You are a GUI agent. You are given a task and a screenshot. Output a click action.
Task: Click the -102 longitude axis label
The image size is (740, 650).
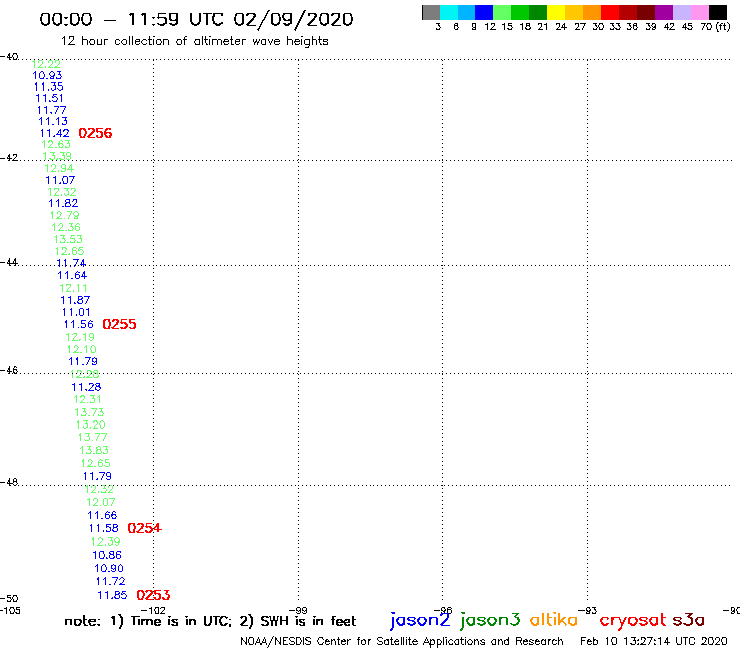153,610
